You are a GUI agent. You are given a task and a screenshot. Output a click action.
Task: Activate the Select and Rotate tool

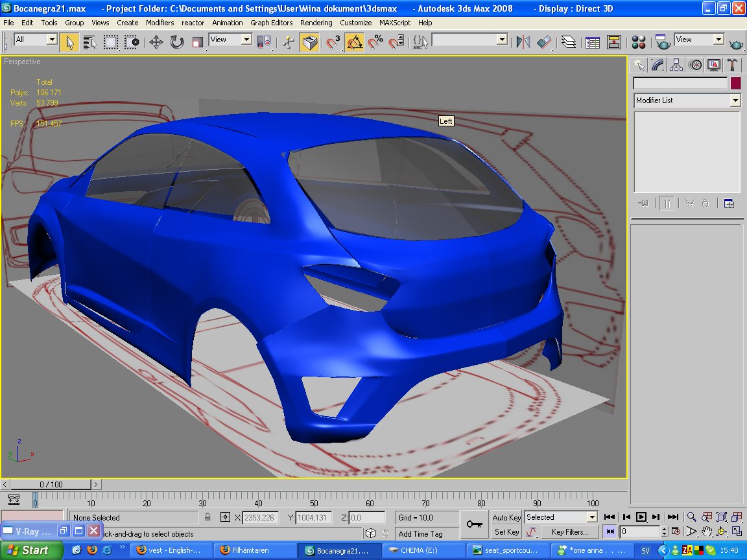pyautogui.click(x=177, y=42)
